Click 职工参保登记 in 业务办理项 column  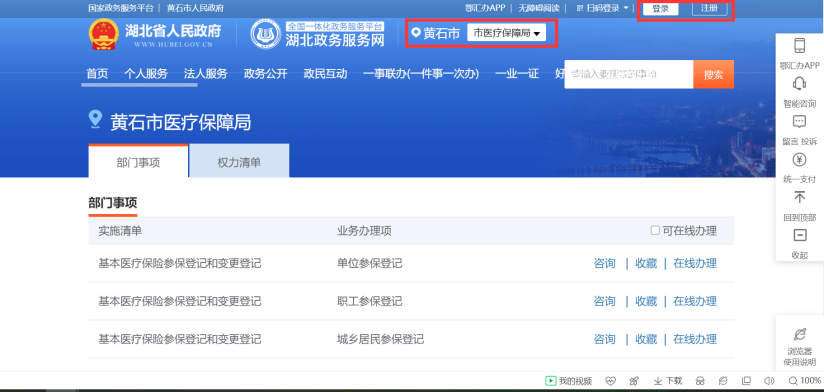point(369,301)
